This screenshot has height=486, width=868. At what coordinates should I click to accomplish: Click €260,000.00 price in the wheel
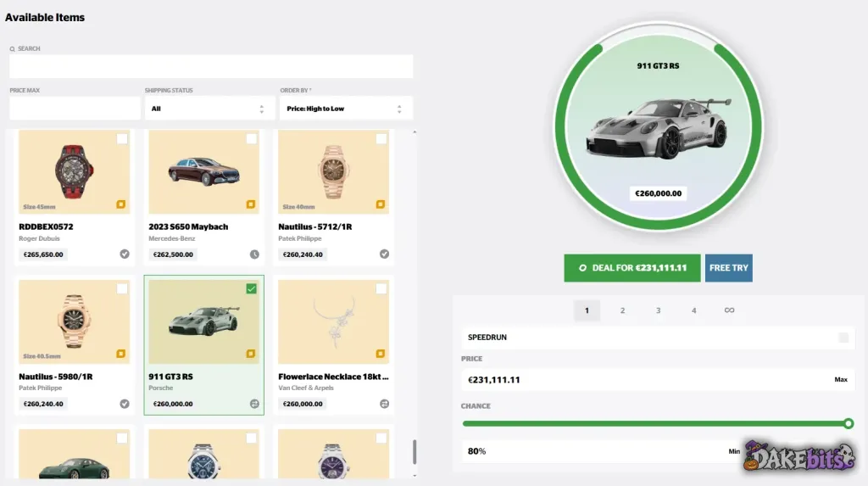658,193
